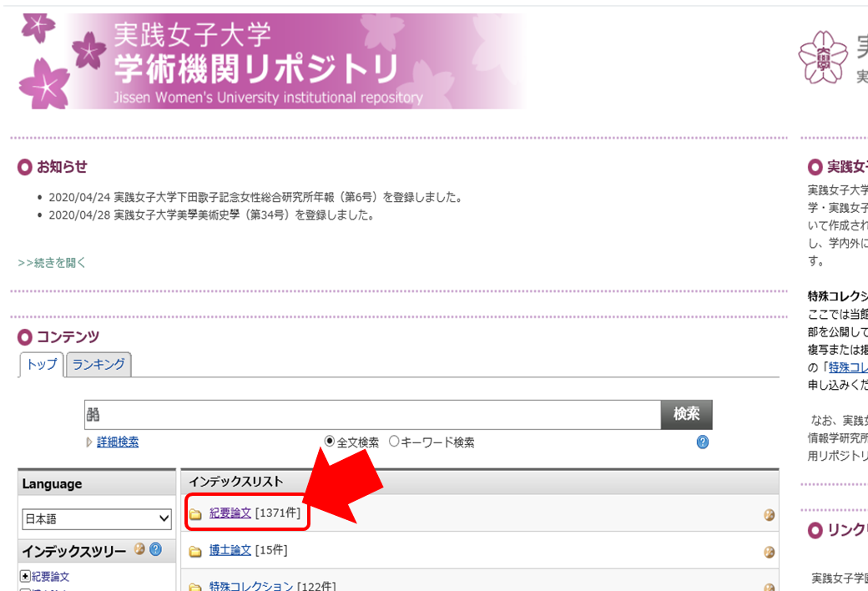This screenshot has width=868, height=591.
Task: Click the >>続きを開く link under お知らせ
Action: 52,263
